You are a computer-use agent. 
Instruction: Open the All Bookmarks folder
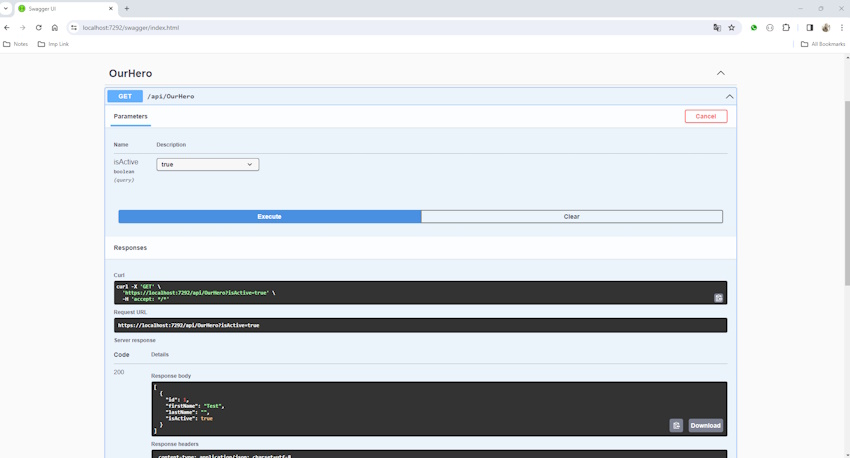click(x=823, y=44)
